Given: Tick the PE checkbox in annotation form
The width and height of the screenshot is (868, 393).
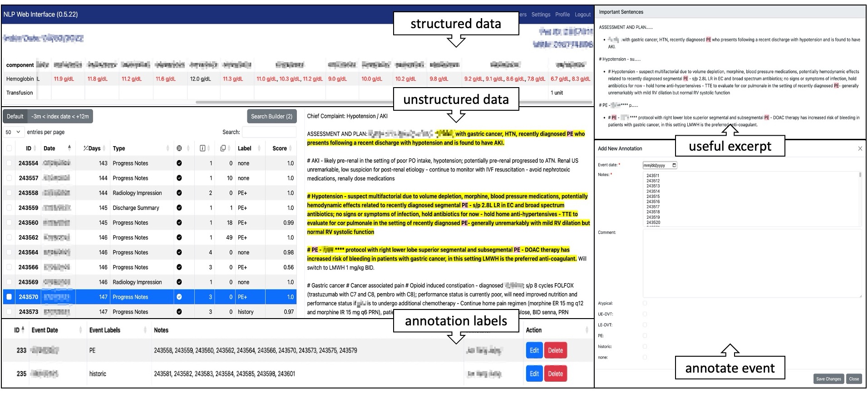Looking at the screenshot, I should 645,336.
